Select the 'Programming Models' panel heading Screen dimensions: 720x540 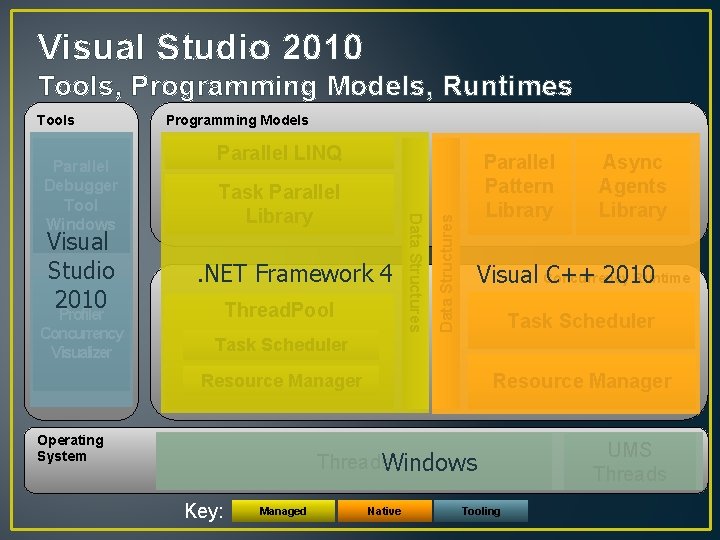tap(237, 120)
